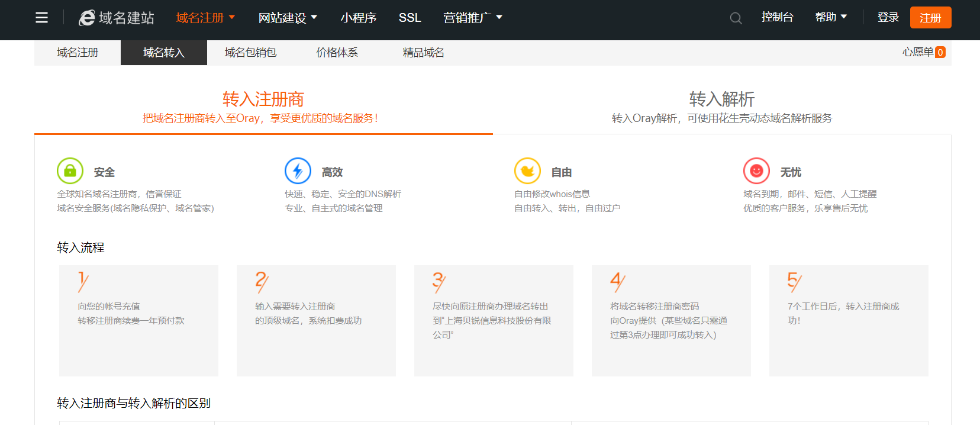Expand the 域名注册 dropdown in navbar

205,18
